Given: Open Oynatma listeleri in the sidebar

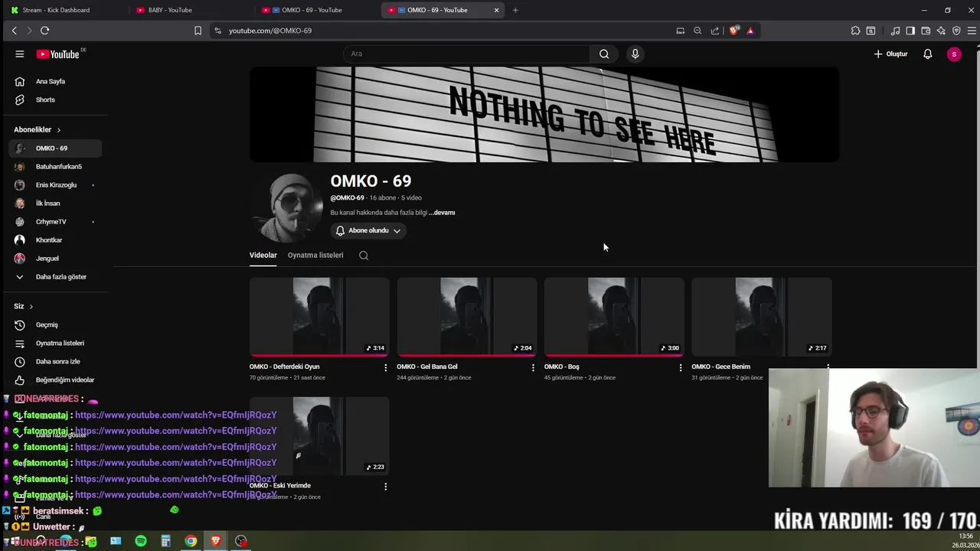Looking at the screenshot, I should [x=55, y=343].
